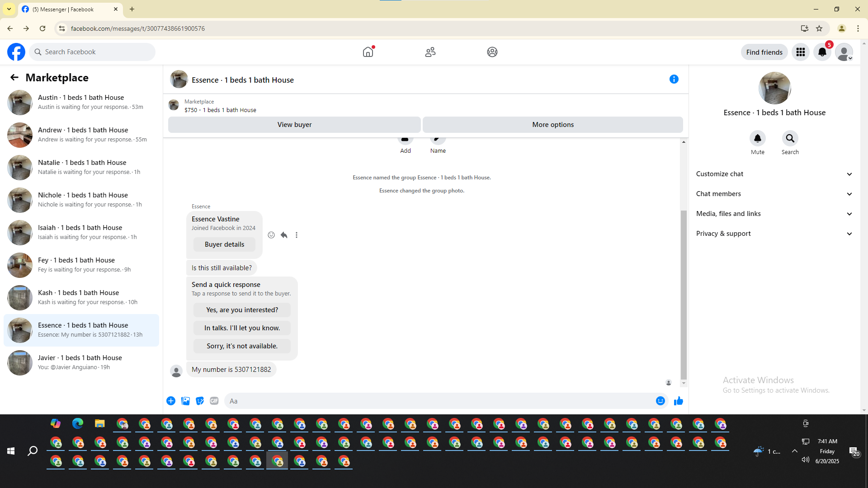Attach a photo file to message
The height and width of the screenshot is (488, 868).
(185, 401)
